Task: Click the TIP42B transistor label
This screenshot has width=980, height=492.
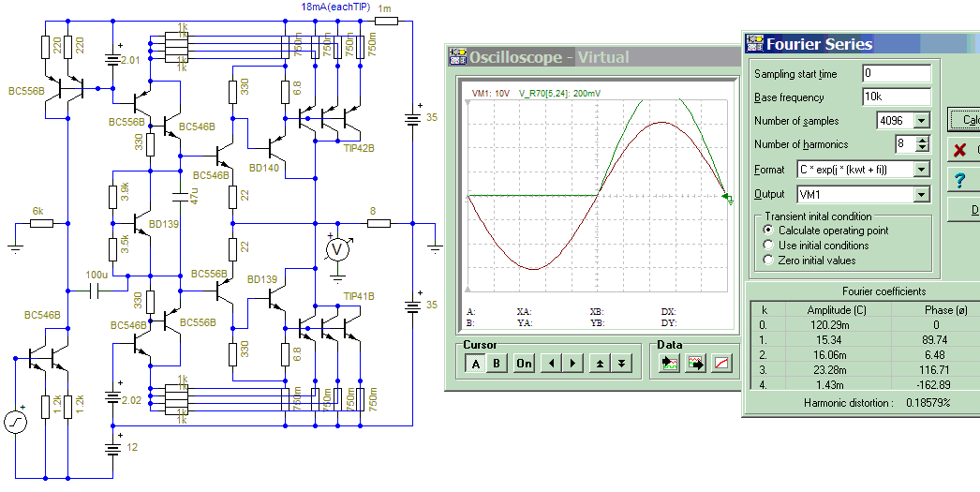Action: pos(358,148)
